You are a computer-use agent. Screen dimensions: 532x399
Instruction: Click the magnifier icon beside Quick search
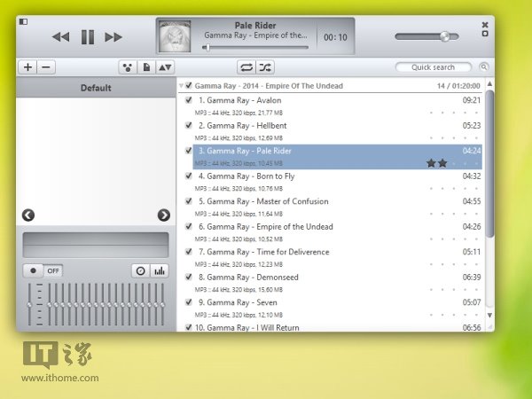pos(484,67)
